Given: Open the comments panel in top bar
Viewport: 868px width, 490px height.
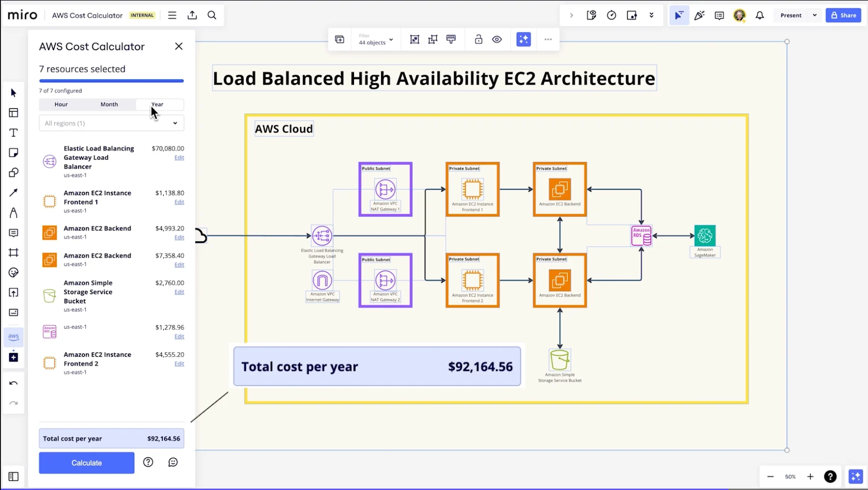Looking at the screenshot, I should tap(720, 15).
